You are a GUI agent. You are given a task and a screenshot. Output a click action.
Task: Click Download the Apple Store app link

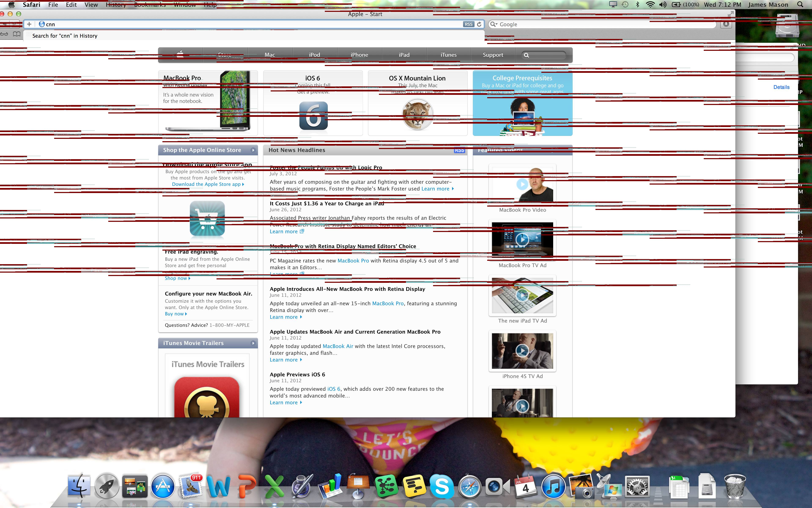[x=208, y=184]
